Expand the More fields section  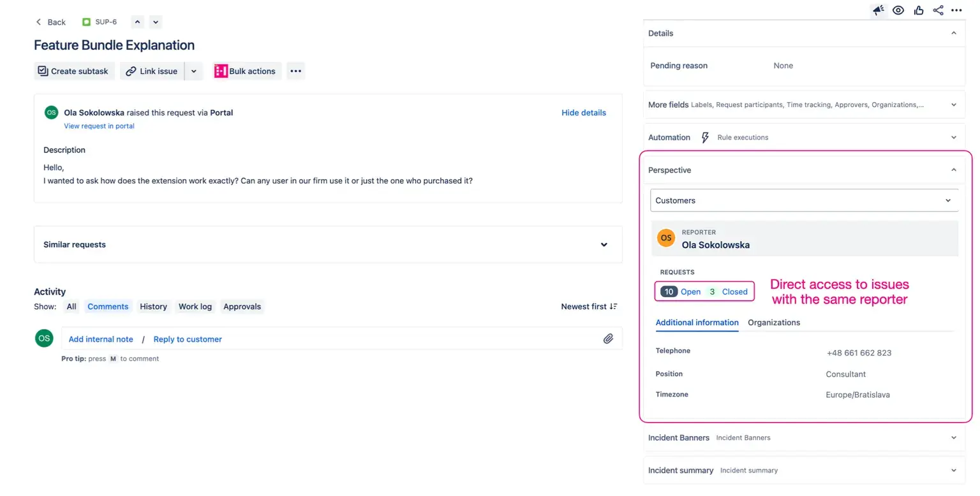coord(953,105)
